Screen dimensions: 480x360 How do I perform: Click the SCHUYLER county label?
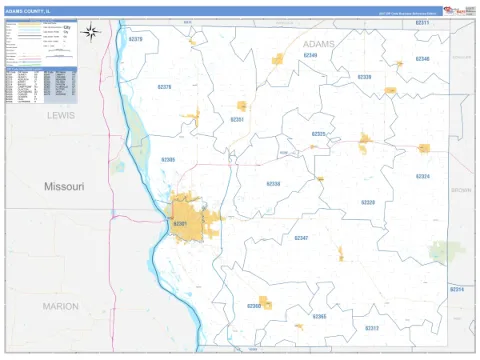point(462,57)
